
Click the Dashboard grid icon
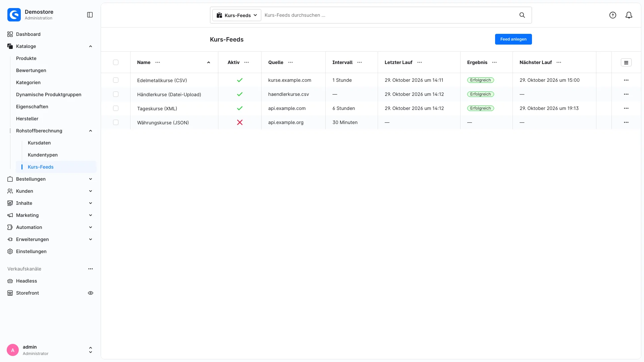click(x=10, y=34)
